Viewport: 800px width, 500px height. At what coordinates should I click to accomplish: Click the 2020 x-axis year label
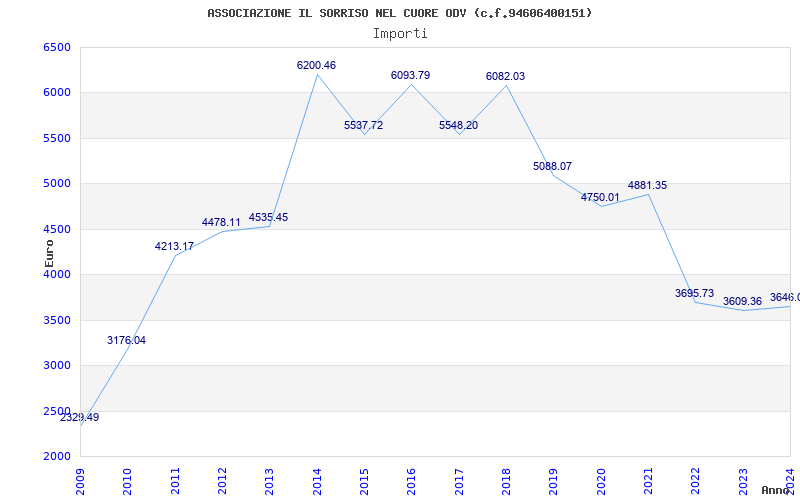click(601, 482)
